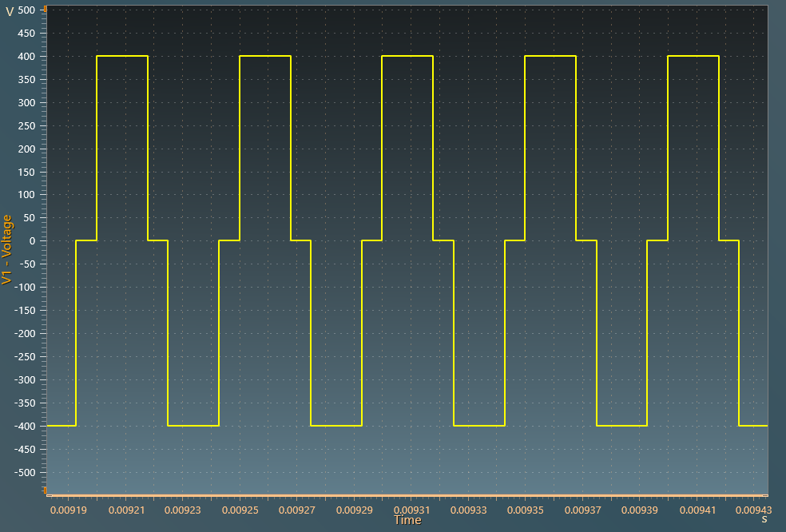The image size is (786, 532).
Task: Click the -400 V waveform segment near 0.00923
Action: point(193,426)
